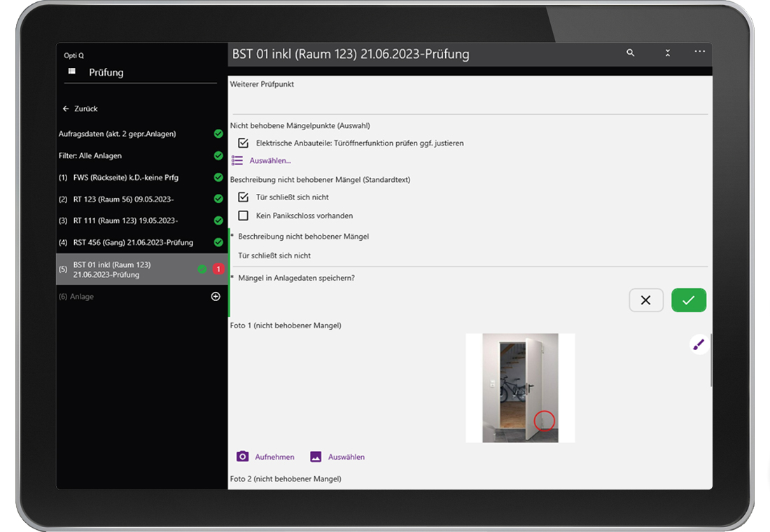
Task: Click the Auswählen image gallery icon
Action: click(316, 456)
